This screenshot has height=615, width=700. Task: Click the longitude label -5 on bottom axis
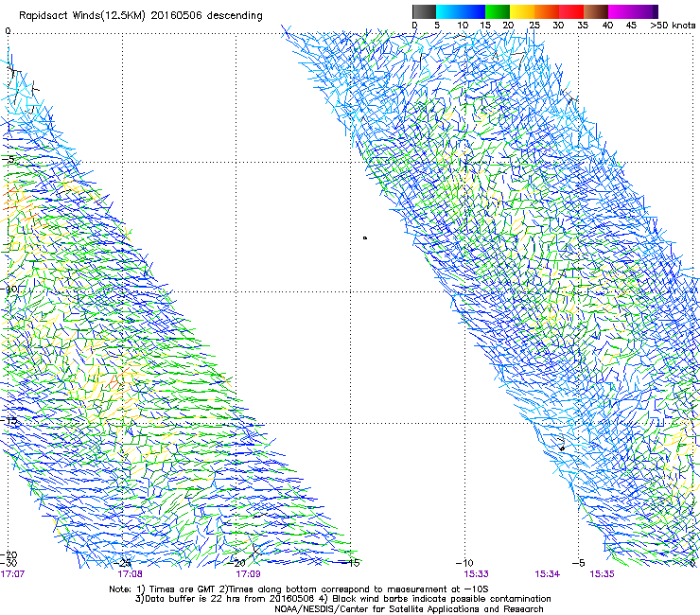point(579,563)
